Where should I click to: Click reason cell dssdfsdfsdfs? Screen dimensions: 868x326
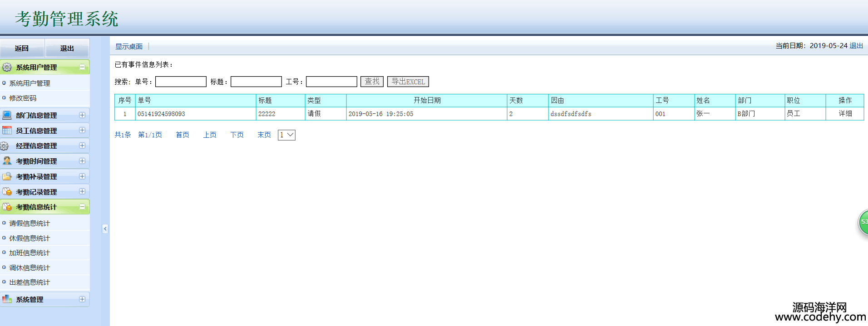(x=601, y=114)
